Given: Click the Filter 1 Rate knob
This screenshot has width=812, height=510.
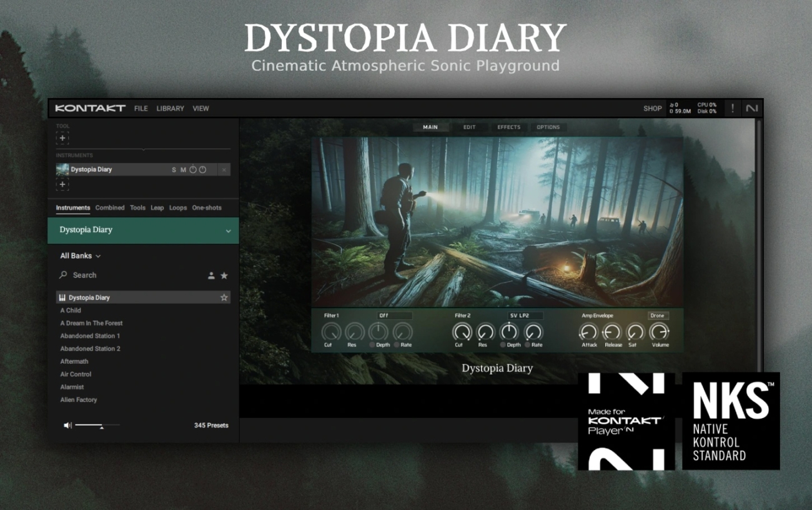Looking at the screenshot, I should (402, 332).
